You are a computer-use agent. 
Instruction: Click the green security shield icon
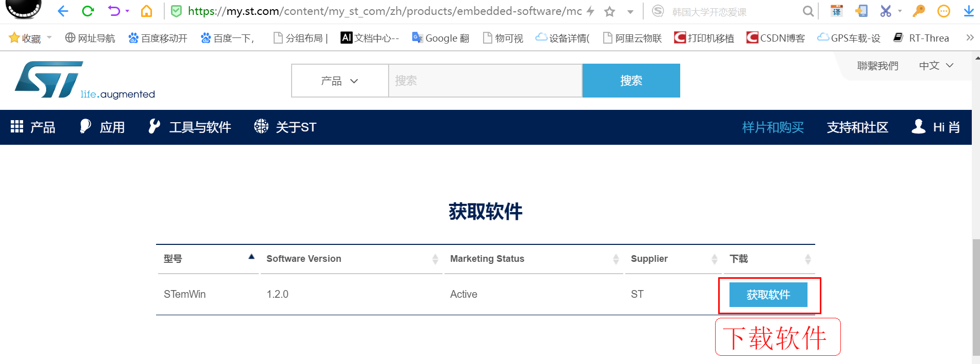[176, 11]
